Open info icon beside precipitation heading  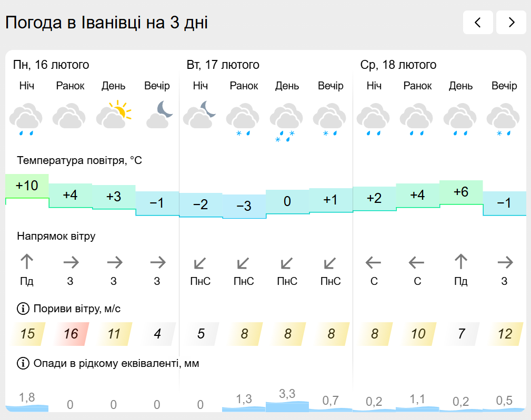(x=23, y=363)
